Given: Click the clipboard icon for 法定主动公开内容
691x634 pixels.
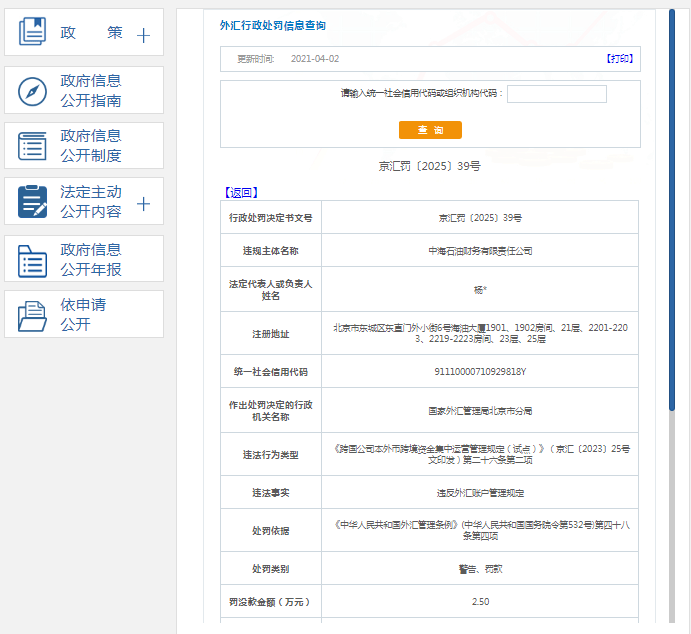Looking at the screenshot, I should pyautogui.click(x=33, y=202).
